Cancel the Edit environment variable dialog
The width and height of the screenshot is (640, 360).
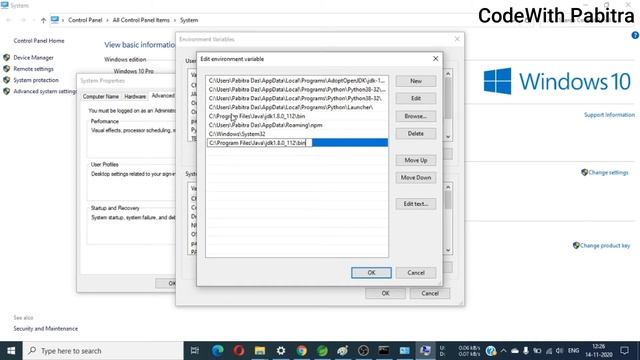(x=416, y=273)
